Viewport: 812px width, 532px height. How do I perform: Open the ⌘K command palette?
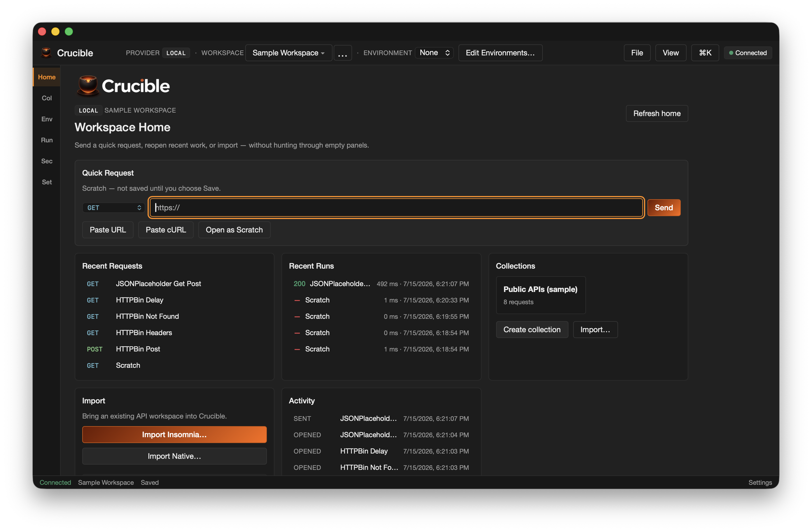point(705,53)
